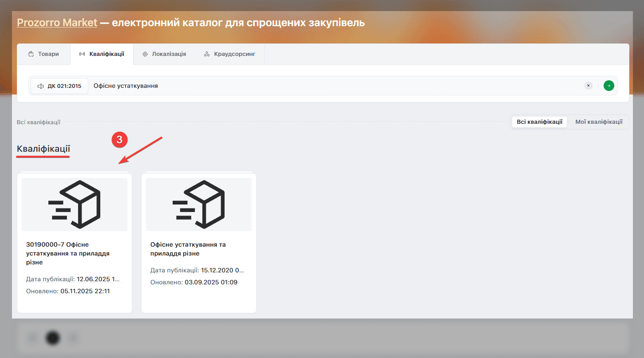The width and height of the screenshot is (644, 358).
Task: Switch the filter to Мої кваліфікації
Action: pyautogui.click(x=599, y=122)
